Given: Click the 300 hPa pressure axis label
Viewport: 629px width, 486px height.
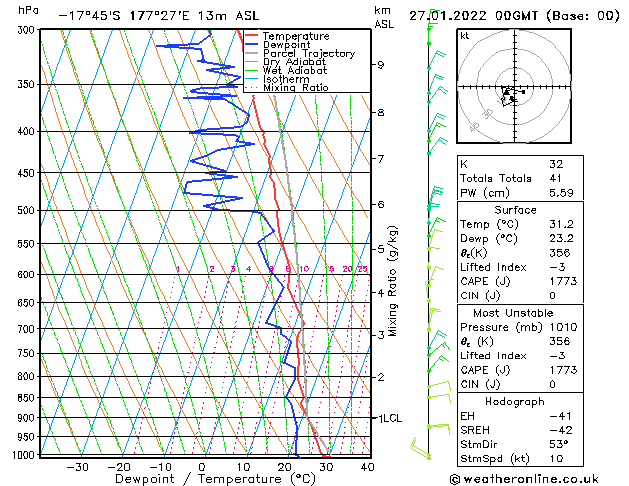Looking at the screenshot, I should coord(28,30).
